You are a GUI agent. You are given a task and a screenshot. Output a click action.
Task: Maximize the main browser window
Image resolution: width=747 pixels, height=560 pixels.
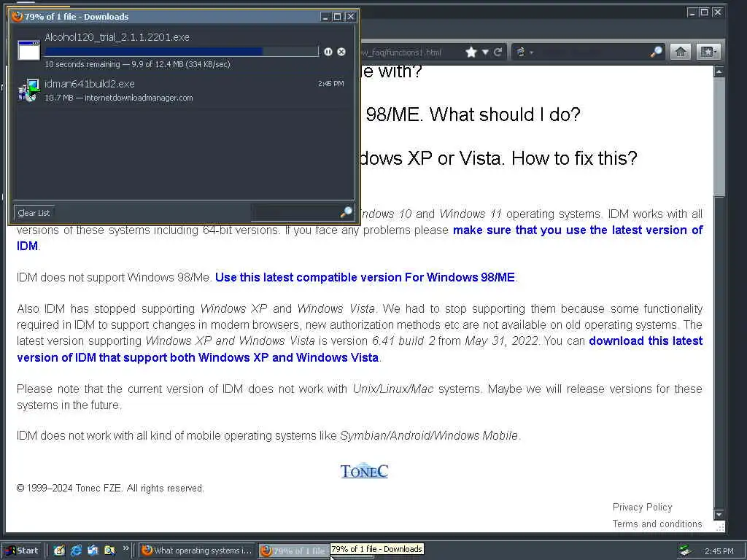pos(704,12)
